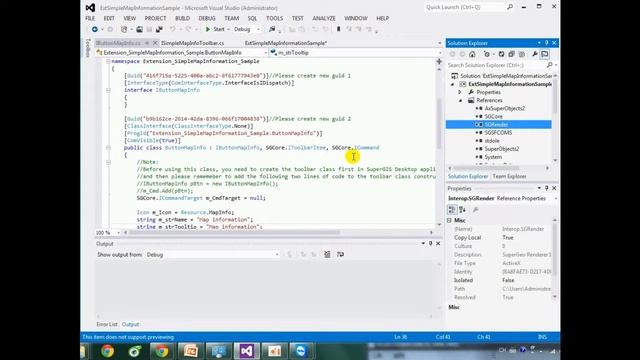The width and height of the screenshot is (640, 360).
Task: Switch to the Team Explorer tab
Action: pyautogui.click(x=509, y=177)
